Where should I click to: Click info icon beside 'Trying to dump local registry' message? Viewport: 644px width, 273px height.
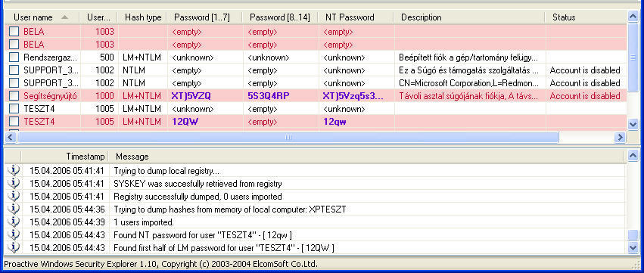click(x=14, y=171)
